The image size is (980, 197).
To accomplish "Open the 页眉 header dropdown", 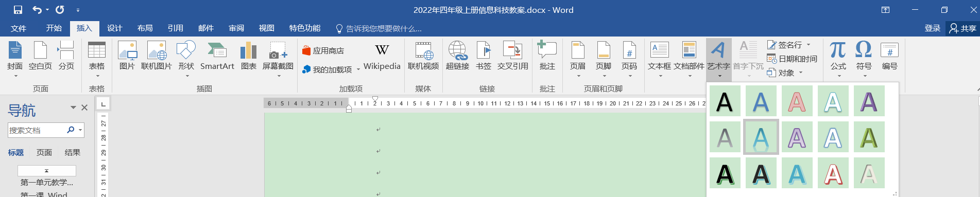I will (578, 59).
